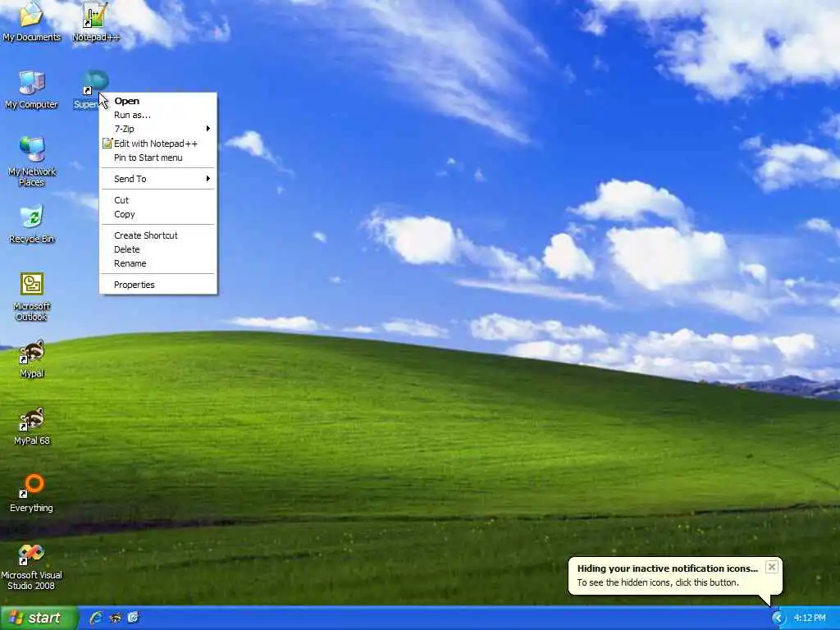The image size is (840, 630).
Task: Choose Edit with Notepad++
Action: click(158, 143)
